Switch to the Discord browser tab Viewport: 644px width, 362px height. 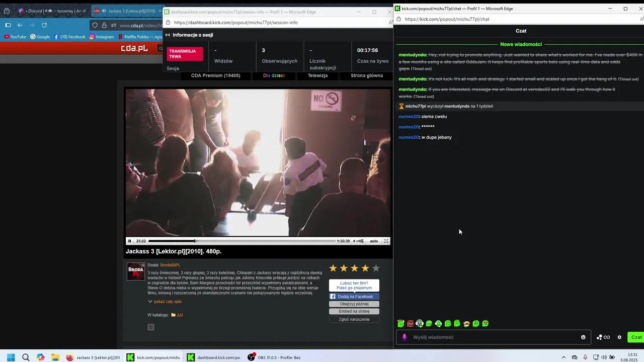[x=52, y=11]
